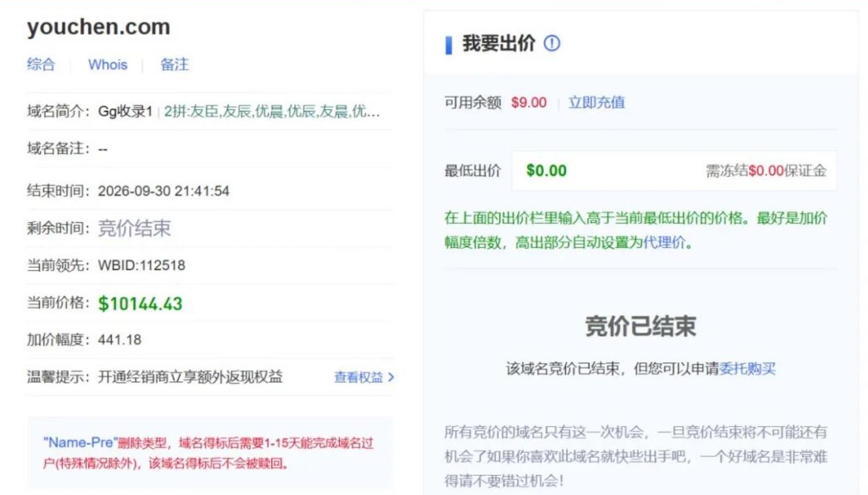Click the youchen.com domain title
Viewport: 868px width, 495px height.
point(99,27)
